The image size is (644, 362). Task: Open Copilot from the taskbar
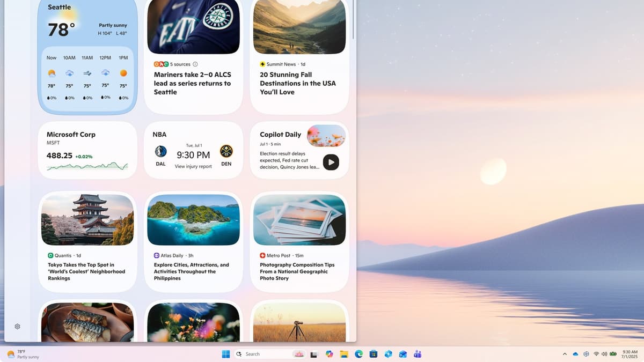pos(329,354)
